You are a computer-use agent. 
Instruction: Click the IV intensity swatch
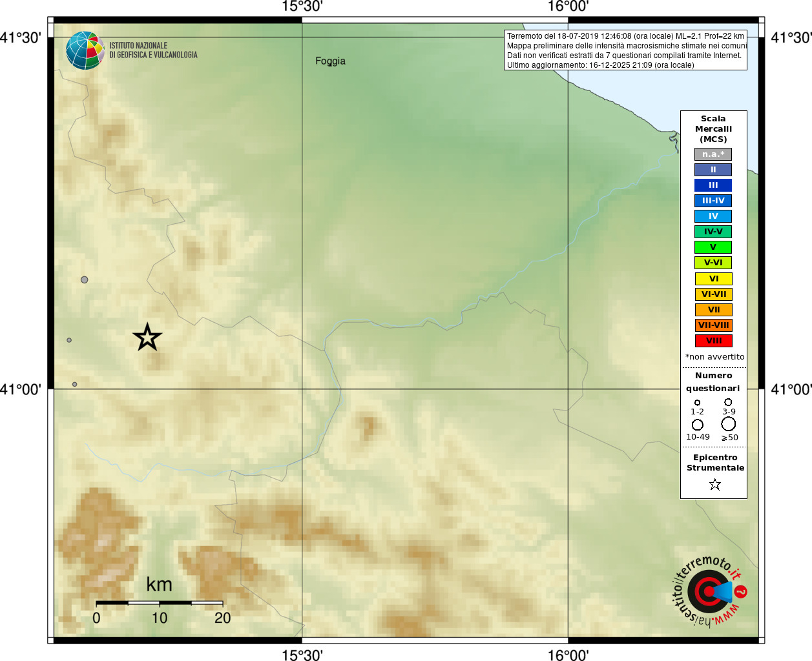713,216
